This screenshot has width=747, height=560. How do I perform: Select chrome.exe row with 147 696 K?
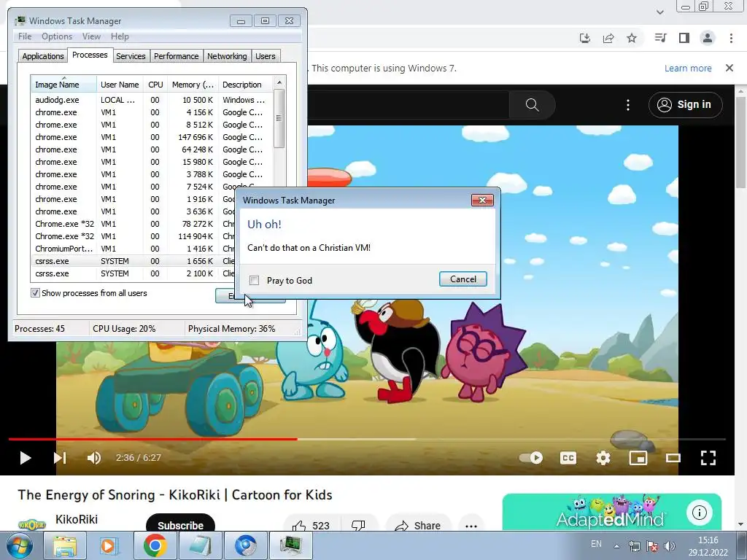(150, 137)
